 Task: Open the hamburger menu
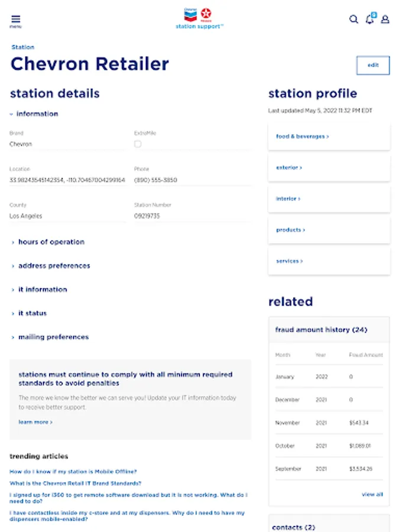(15, 20)
